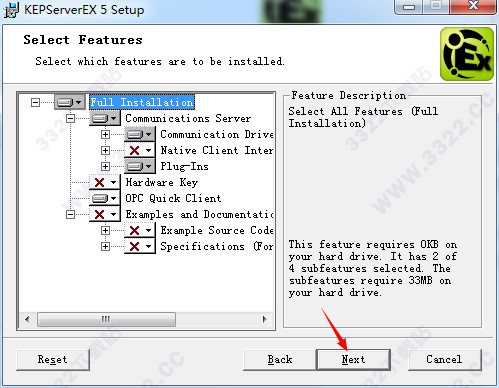Open the Communications Server install state dropdown
The height and width of the screenshot is (388, 499).
105,118
